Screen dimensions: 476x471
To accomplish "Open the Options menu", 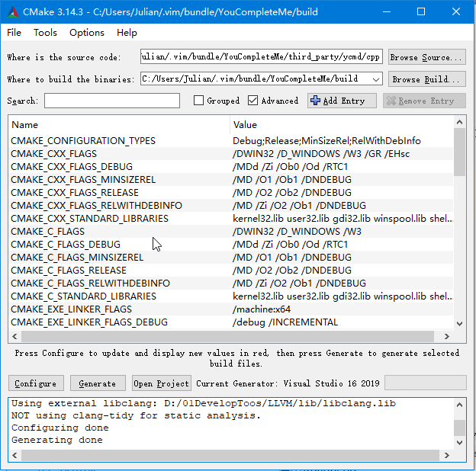I will coord(87,33).
